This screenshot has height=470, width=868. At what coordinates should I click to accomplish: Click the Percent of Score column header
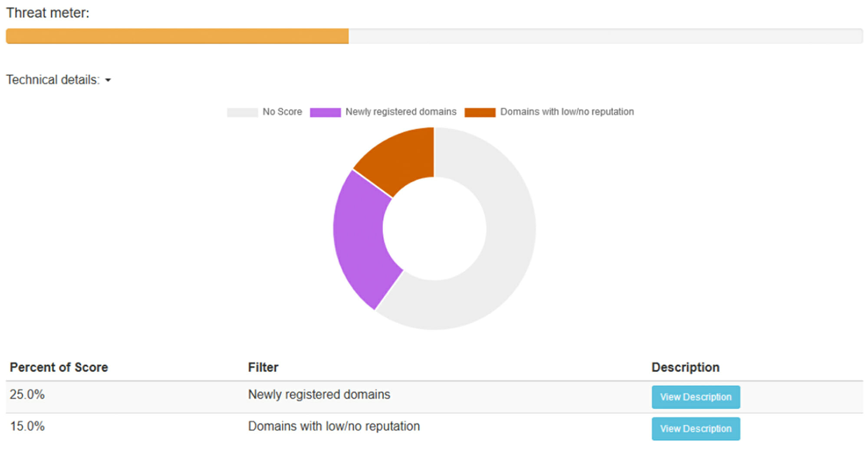[x=59, y=368]
